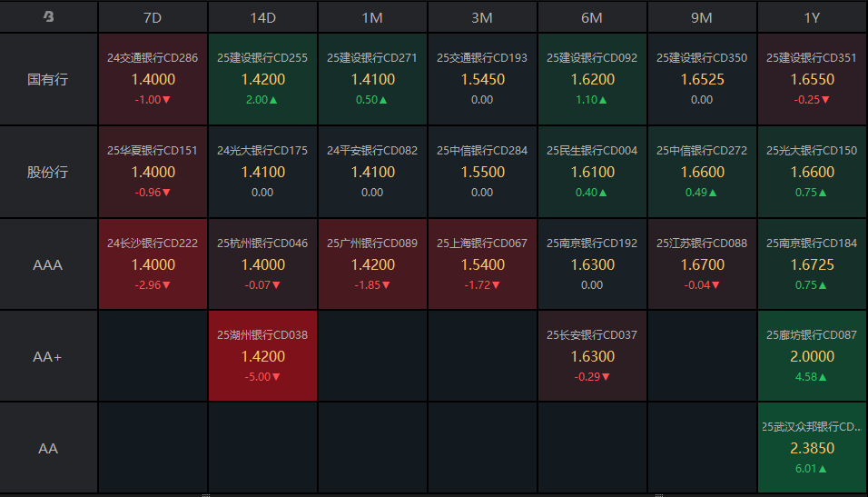Open the 25建设银行CD271 cell
Image resolution: width=868 pixels, height=497 pixels.
point(372,79)
